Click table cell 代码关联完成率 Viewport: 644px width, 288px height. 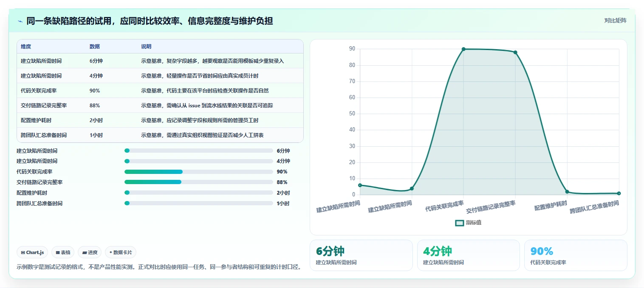tap(39, 91)
